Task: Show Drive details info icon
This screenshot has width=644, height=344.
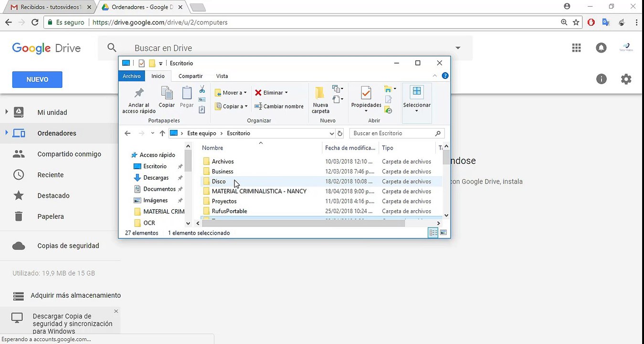Action: 602,79
